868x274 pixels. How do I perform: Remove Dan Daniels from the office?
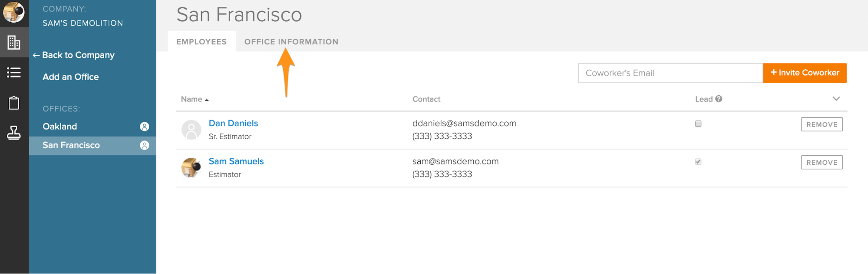click(x=822, y=124)
